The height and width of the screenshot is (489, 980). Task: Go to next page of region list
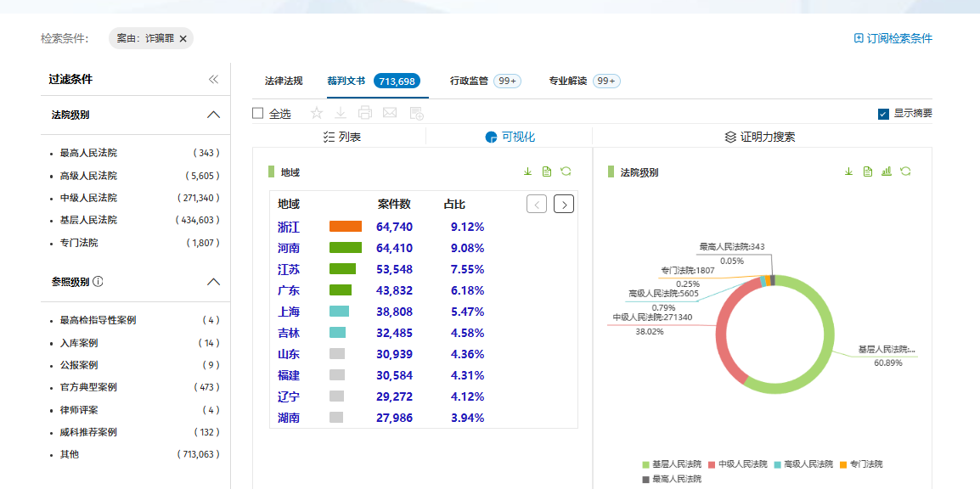pyautogui.click(x=563, y=204)
